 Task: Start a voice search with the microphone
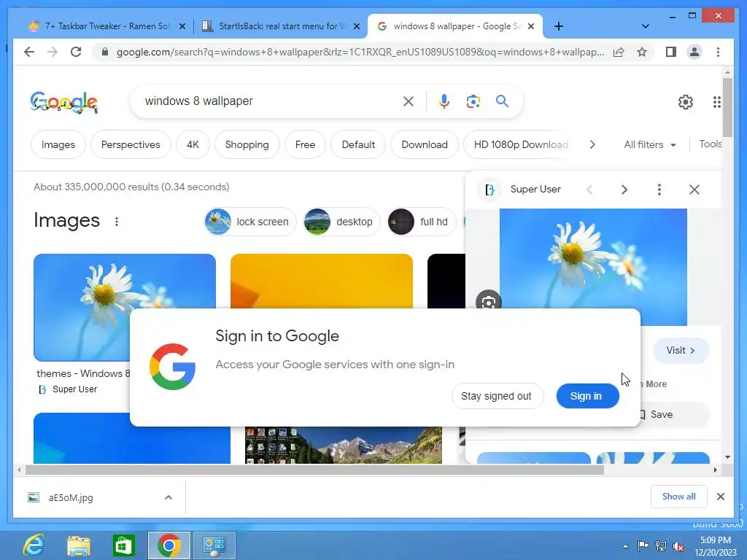(x=444, y=101)
